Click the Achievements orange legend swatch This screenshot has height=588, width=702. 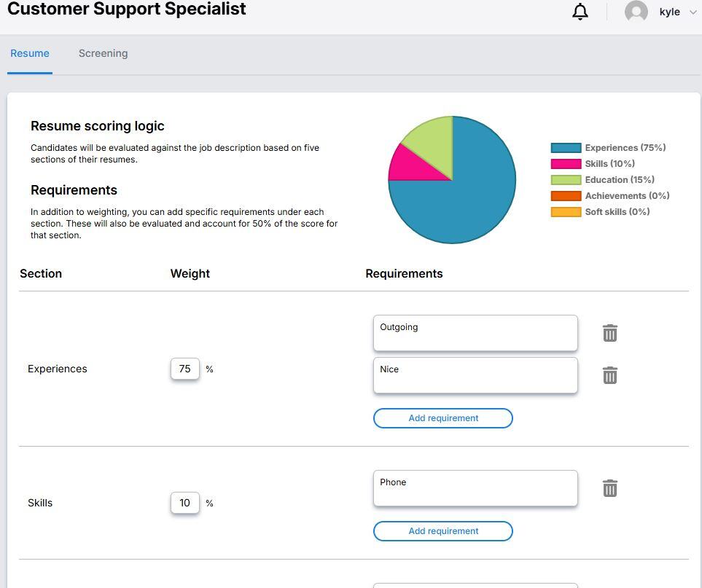[x=566, y=196]
